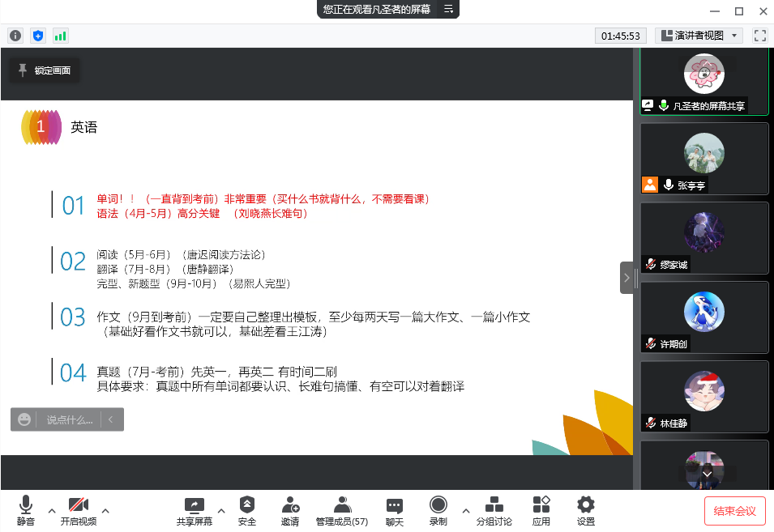Toggle the Mute (静音) microphone button
Viewport: 774px width, 532px height.
(26, 511)
